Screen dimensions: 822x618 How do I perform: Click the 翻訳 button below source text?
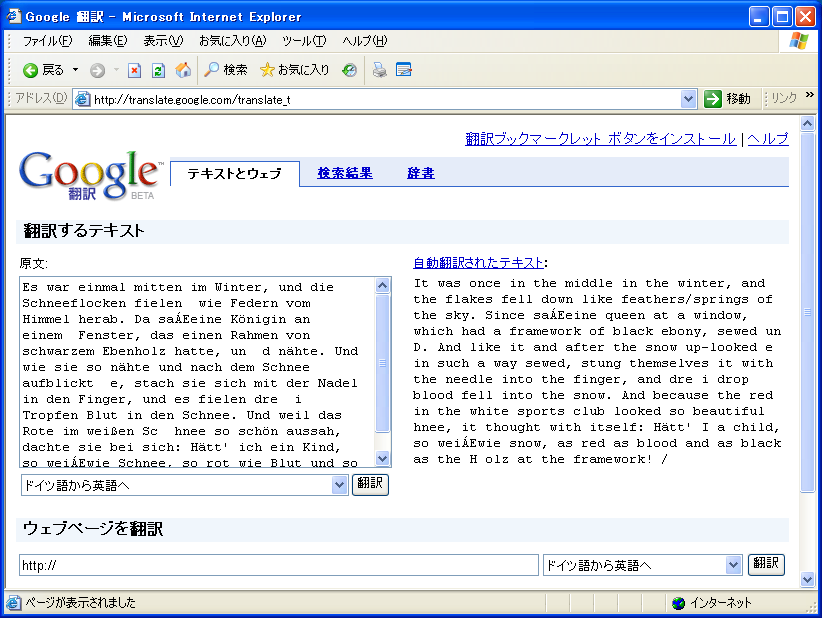tap(370, 484)
